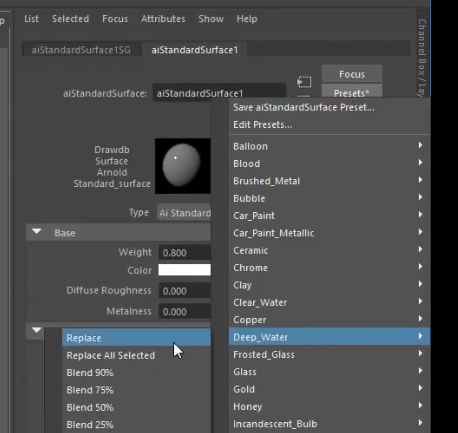Choose Replace from preset submenu
Viewport: 458px width, 433px height.
pyautogui.click(x=136, y=338)
